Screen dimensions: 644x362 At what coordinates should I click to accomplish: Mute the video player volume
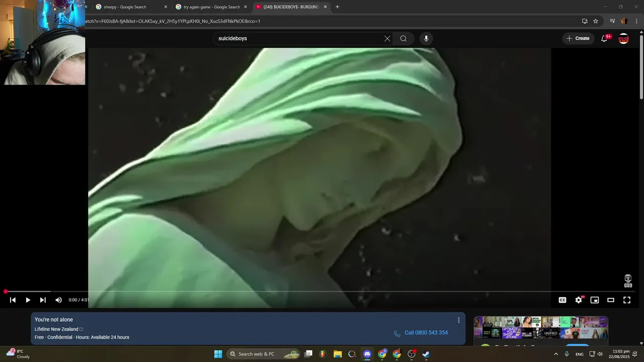(x=58, y=300)
